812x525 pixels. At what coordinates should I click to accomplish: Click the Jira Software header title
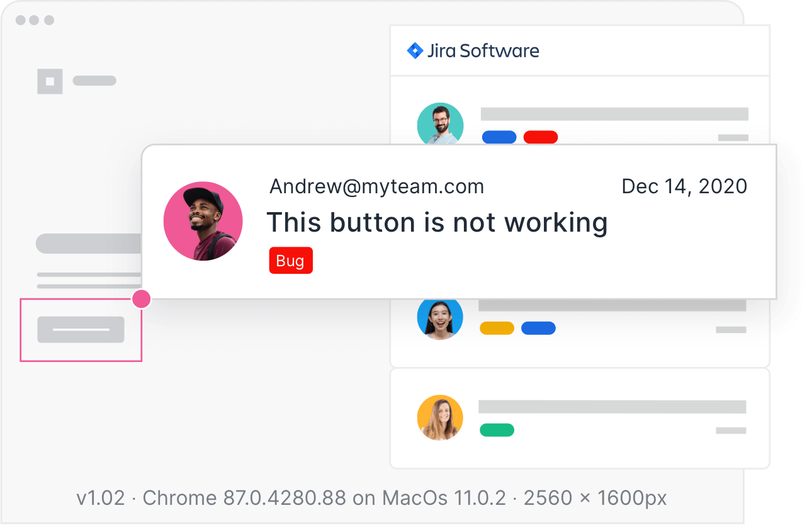click(x=483, y=50)
